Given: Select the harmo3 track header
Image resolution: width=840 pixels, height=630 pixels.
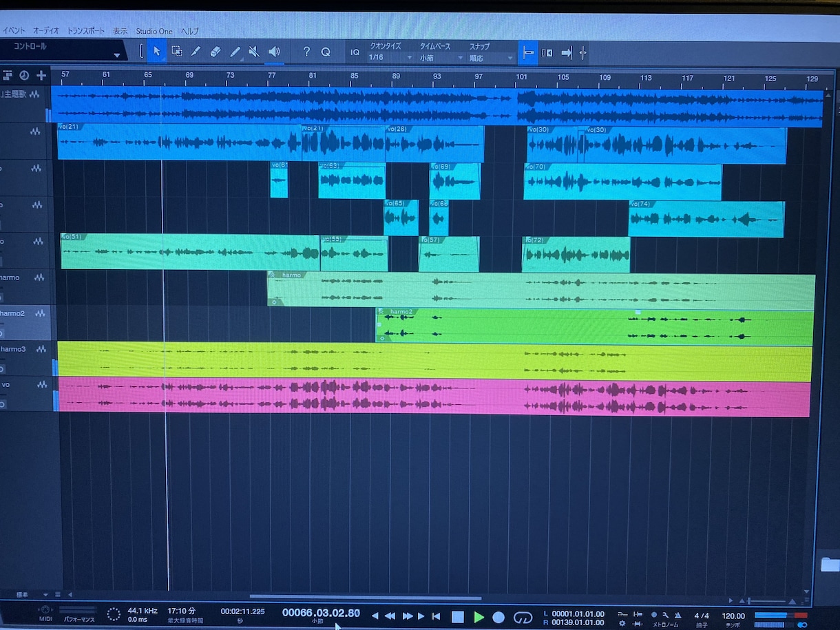Looking at the screenshot, I should click(25, 358).
